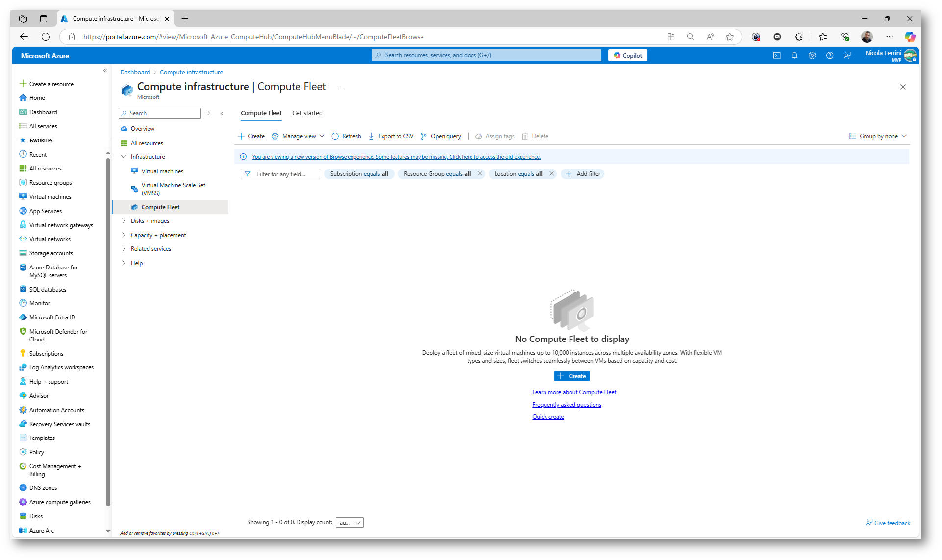Viewport: 942px width, 560px height.
Task: Close the Compute infrastructure blade
Action: [x=903, y=87]
